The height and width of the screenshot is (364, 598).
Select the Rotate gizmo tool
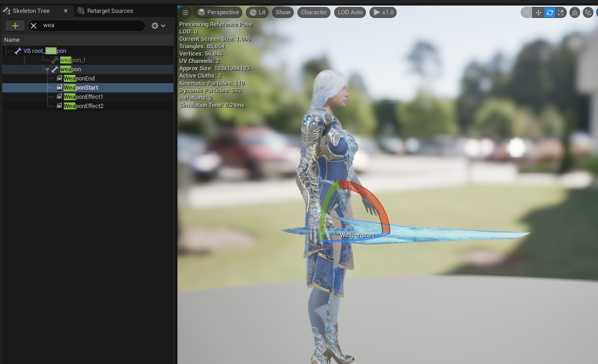[x=550, y=12]
